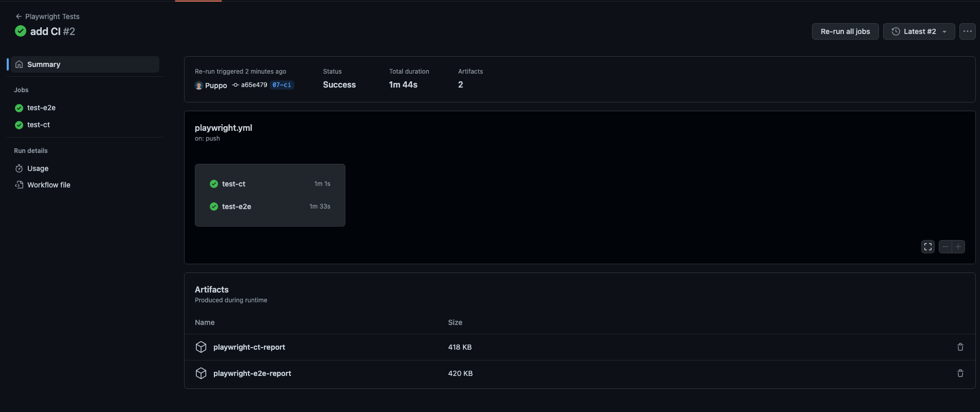Click the playwright.yml workflow title
980x412 pixels.
(223, 128)
